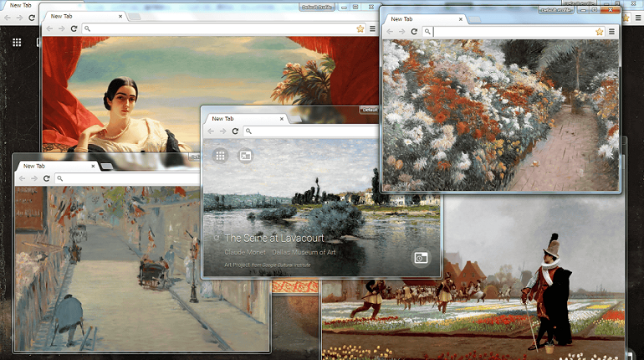Open the clock history icon on Monet painting
The height and width of the screenshot is (360, 644).
point(421,258)
